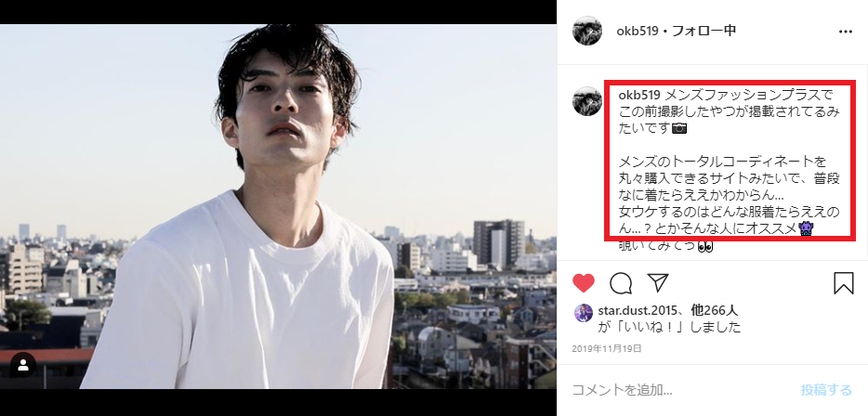The width and height of the screenshot is (868, 416).
Task: Click the camera emoji in the caption
Action: [x=679, y=128]
